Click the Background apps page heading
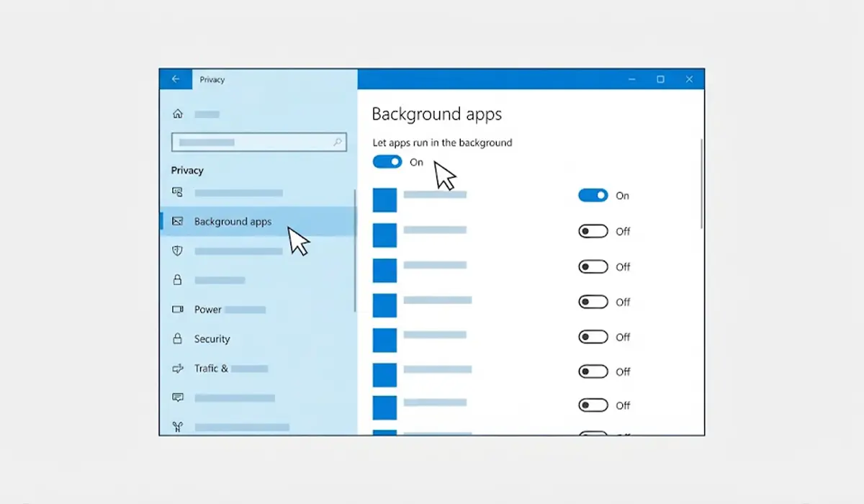The width and height of the screenshot is (864, 504). [436, 114]
